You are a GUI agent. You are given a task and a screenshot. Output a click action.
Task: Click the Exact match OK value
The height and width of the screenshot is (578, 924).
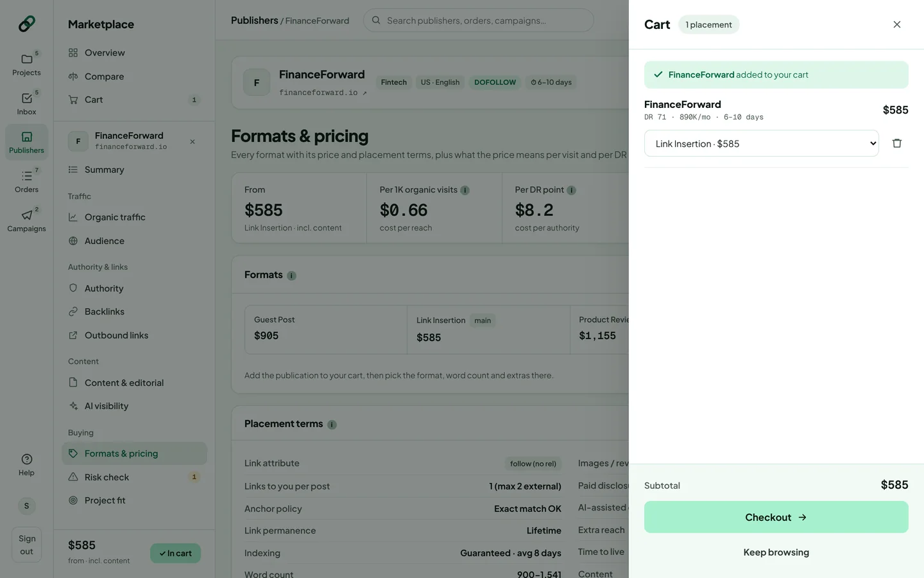(527, 509)
